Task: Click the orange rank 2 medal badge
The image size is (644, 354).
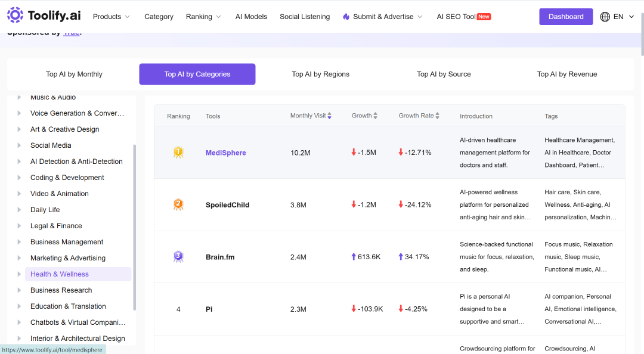Action: coord(178,204)
